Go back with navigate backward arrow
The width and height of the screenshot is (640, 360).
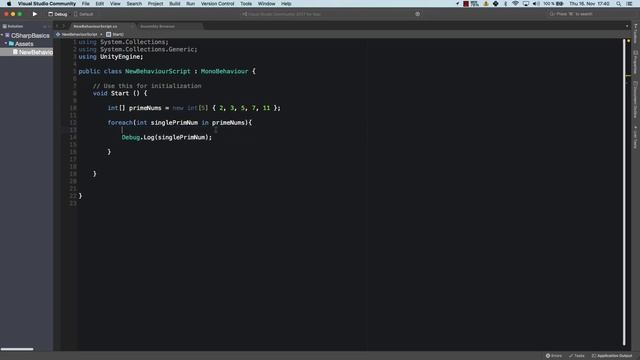[x=58, y=26]
